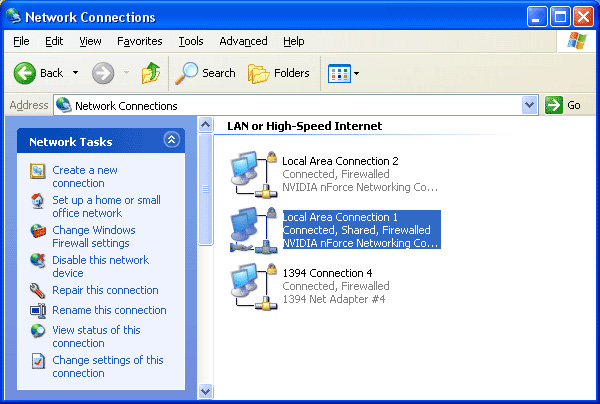Click the task pane scrollbar down arrow
600x404 pixels.
206,391
